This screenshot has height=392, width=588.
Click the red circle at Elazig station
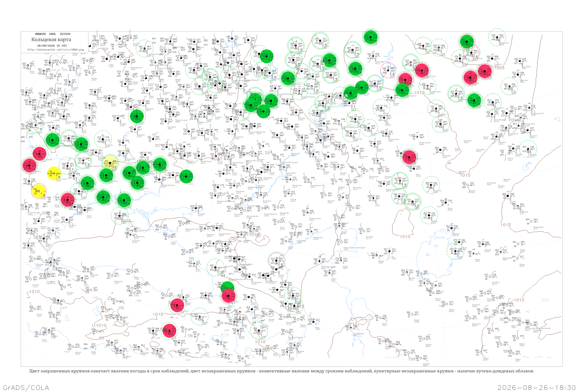170,331
